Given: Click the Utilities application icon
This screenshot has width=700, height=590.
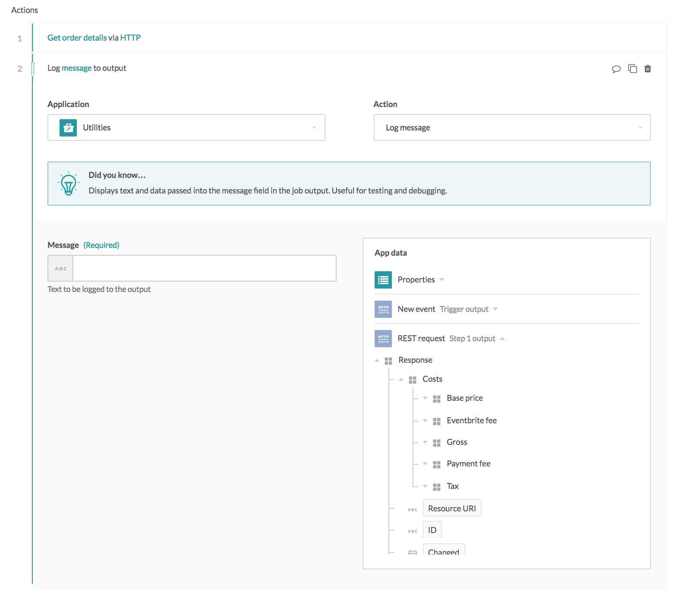Looking at the screenshot, I should 68,128.
